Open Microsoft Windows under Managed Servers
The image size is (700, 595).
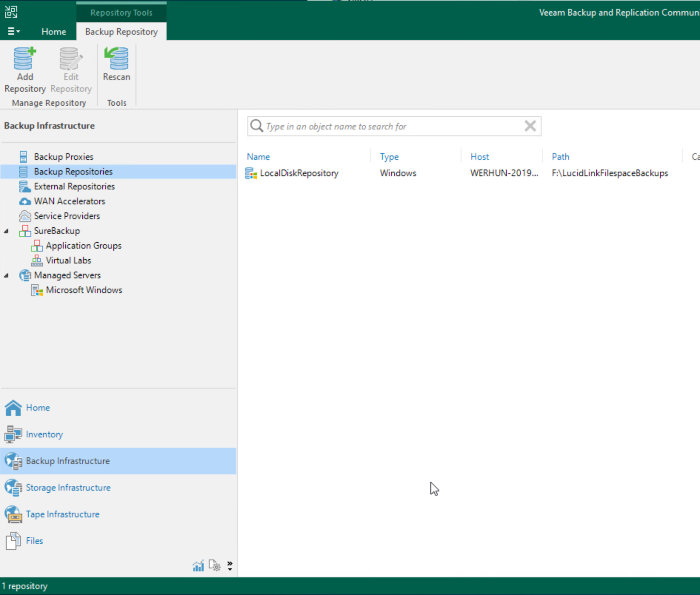(x=84, y=290)
